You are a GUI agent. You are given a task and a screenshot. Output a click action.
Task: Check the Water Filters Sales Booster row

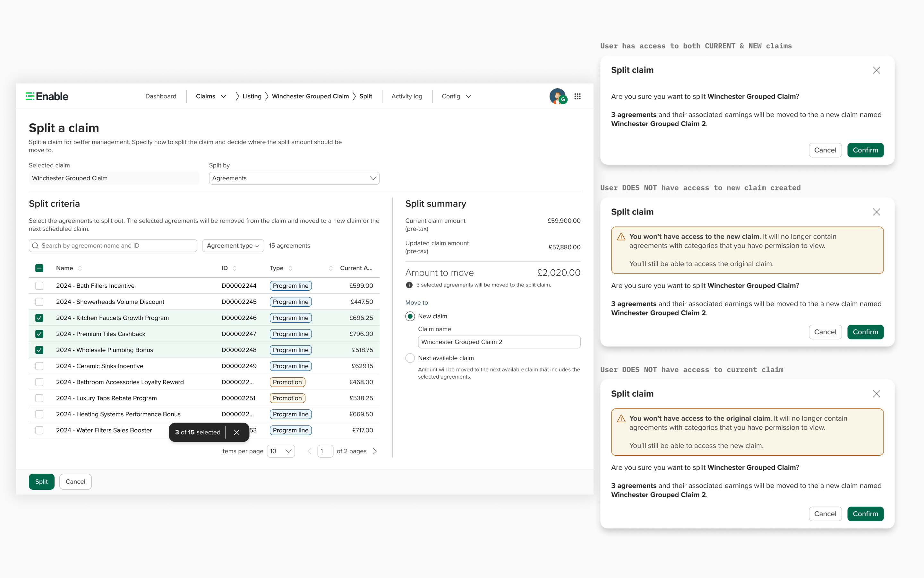pyautogui.click(x=39, y=430)
